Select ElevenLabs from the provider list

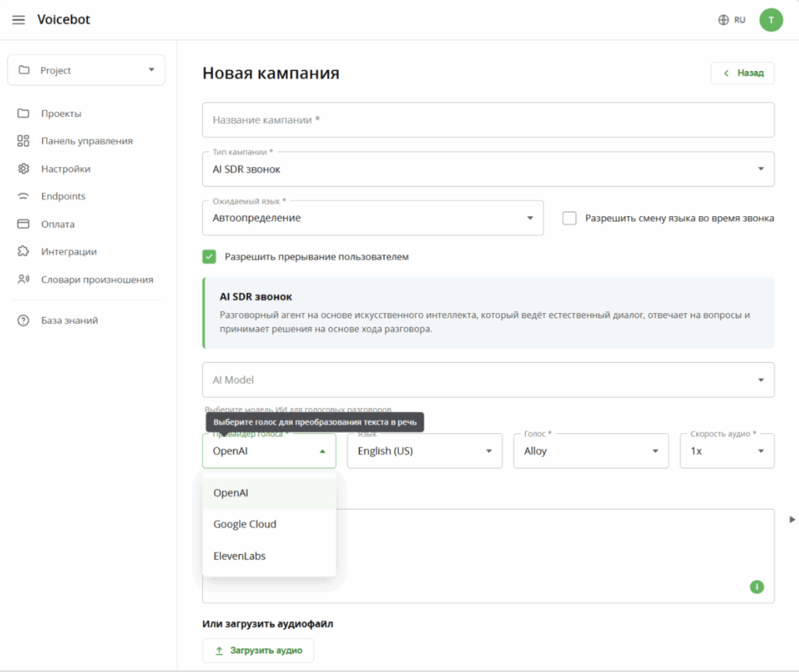269,556
